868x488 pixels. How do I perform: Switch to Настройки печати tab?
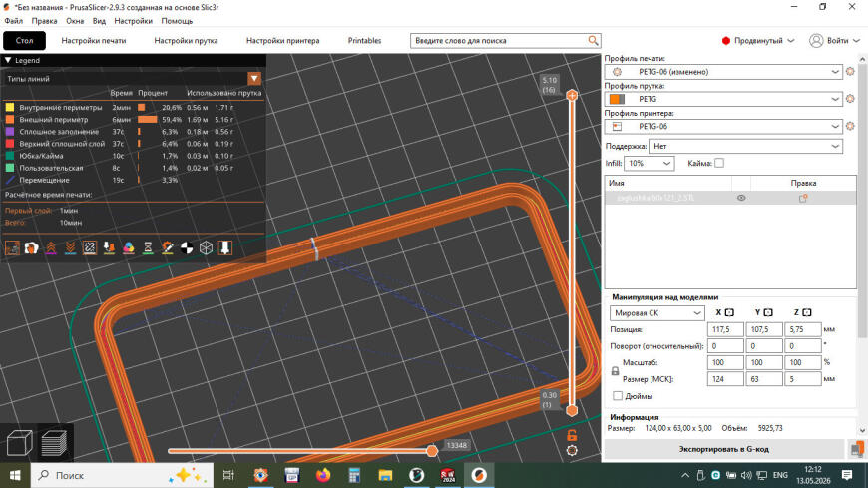[x=94, y=41]
